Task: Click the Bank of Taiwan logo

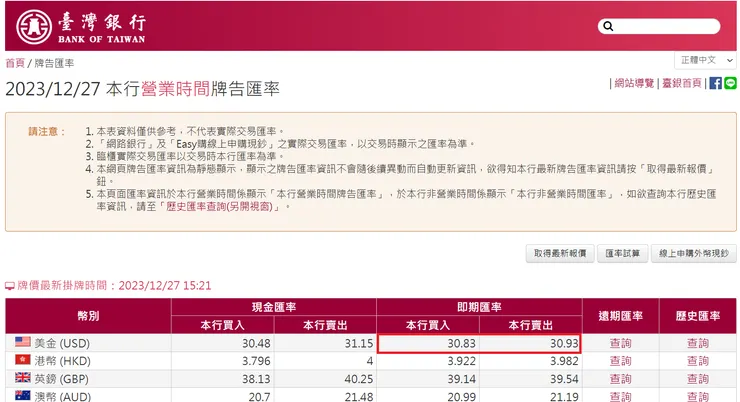Action: coord(81,27)
